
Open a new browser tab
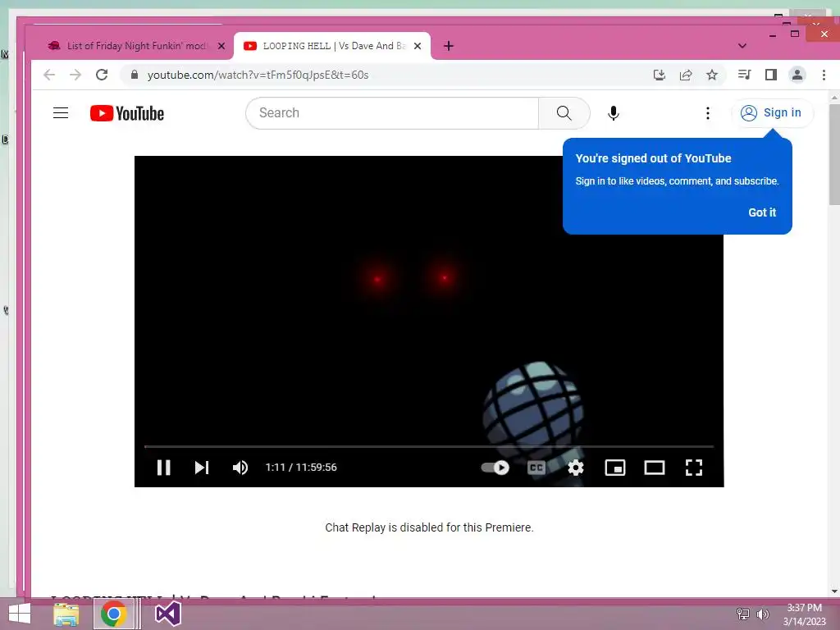pyautogui.click(x=449, y=46)
